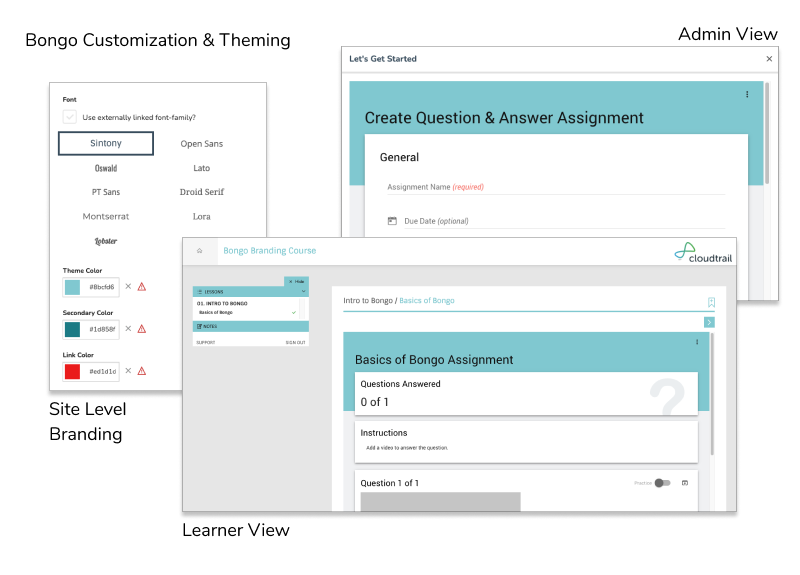Clear the Theme Color value

click(128, 286)
